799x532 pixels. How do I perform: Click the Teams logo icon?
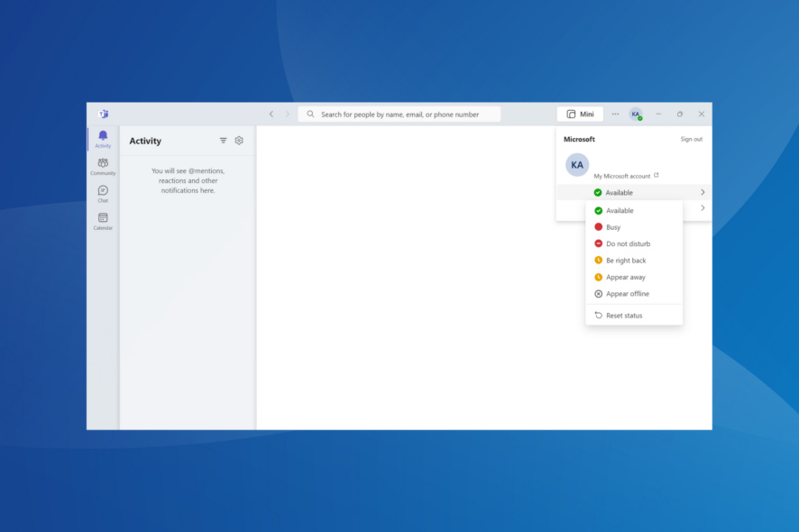pos(104,115)
